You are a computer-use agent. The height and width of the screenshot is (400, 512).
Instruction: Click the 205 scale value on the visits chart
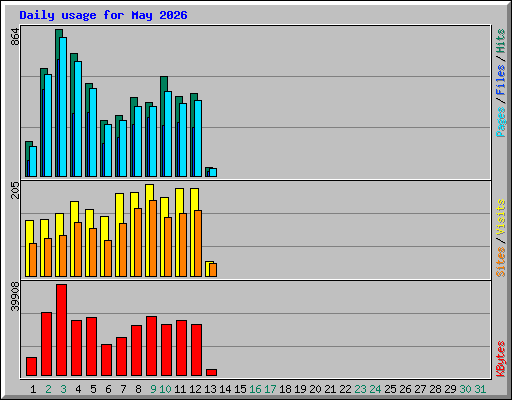(15, 191)
